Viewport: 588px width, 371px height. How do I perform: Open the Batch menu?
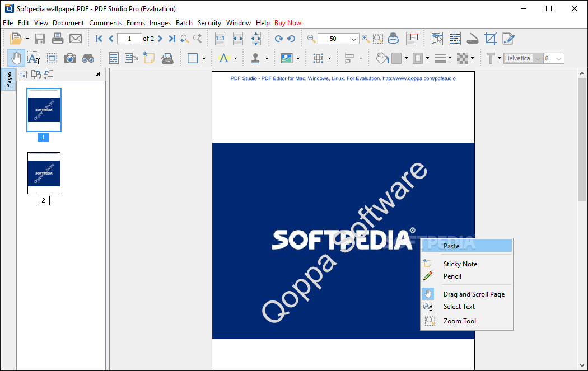pyautogui.click(x=184, y=23)
